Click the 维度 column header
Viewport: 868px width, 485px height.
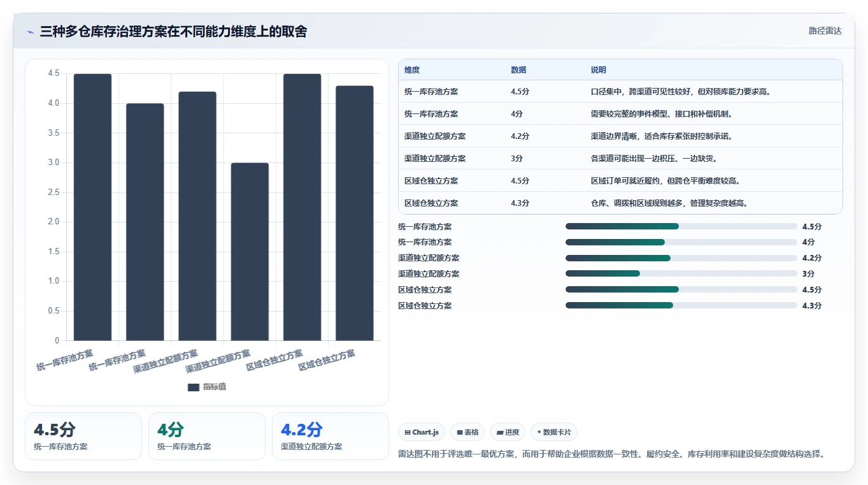pyautogui.click(x=412, y=70)
